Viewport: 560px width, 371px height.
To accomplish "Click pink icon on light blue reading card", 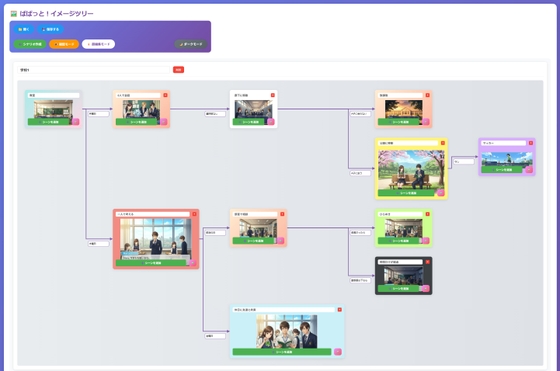I will click(338, 352).
